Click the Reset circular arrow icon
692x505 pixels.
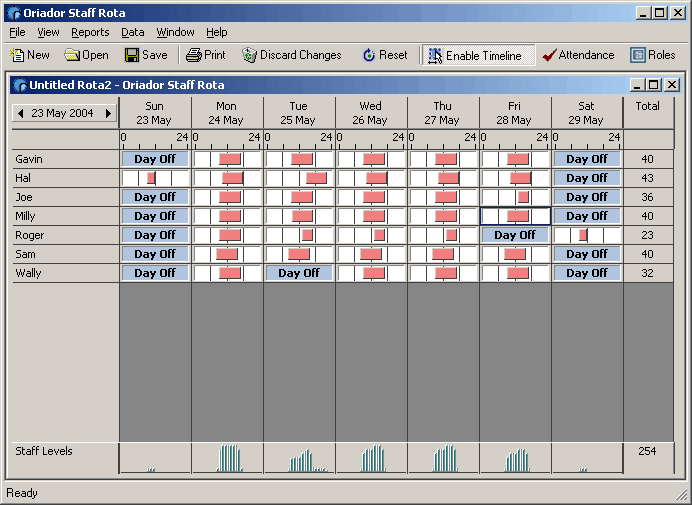(x=369, y=55)
